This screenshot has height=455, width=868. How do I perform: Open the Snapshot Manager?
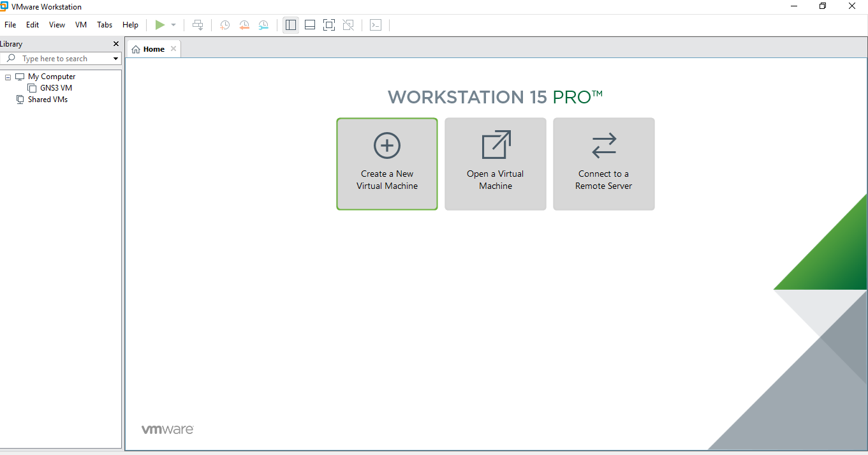(263, 25)
